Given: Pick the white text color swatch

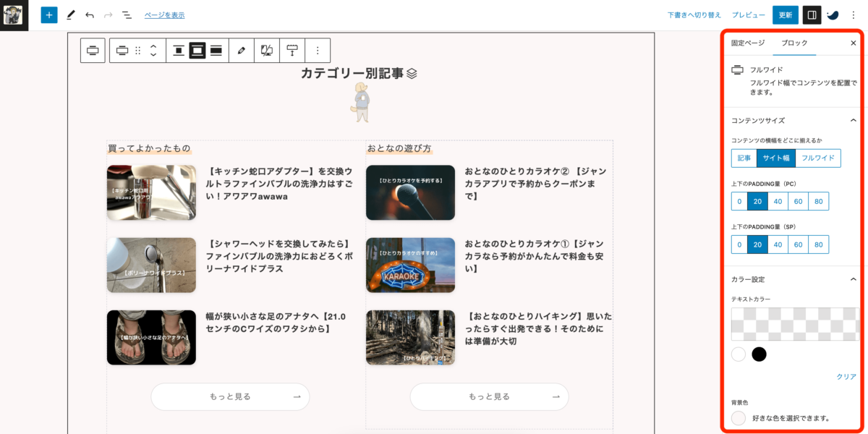Looking at the screenshot, I should click(739, 354).
